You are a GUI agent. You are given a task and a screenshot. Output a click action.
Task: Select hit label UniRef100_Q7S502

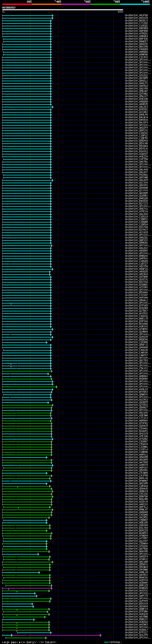(136, 405)
